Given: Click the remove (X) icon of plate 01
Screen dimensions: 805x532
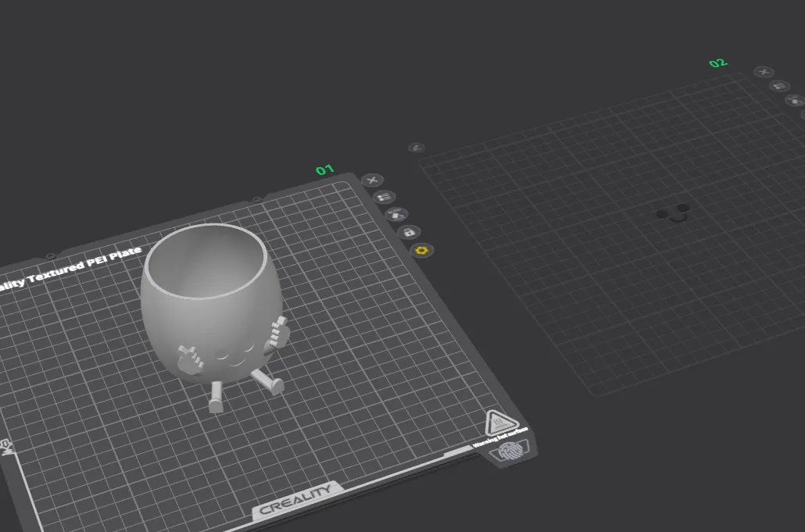Looking at the screenshot, I should click(x=372, y=180).
